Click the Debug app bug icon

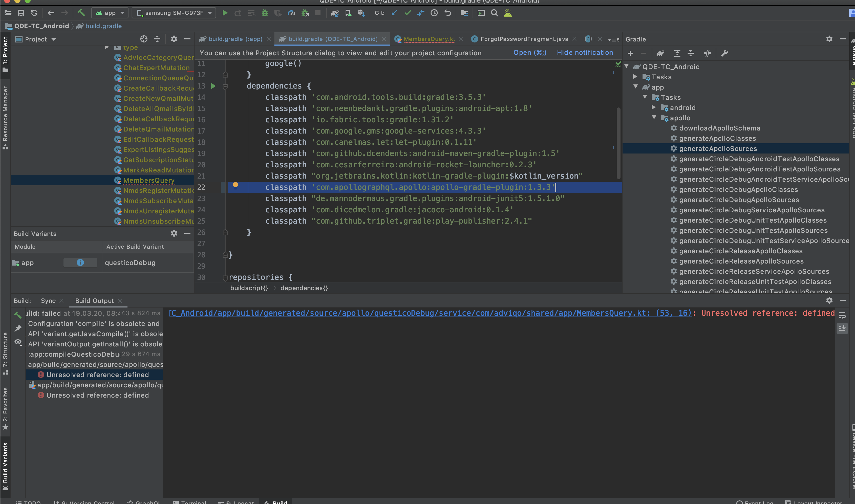coord(264,13)
